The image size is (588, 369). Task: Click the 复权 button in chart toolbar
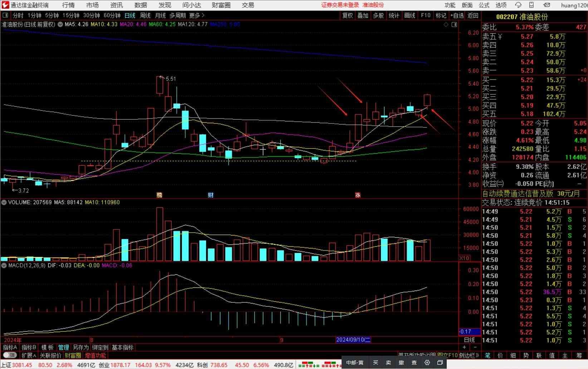coord(348,15)
